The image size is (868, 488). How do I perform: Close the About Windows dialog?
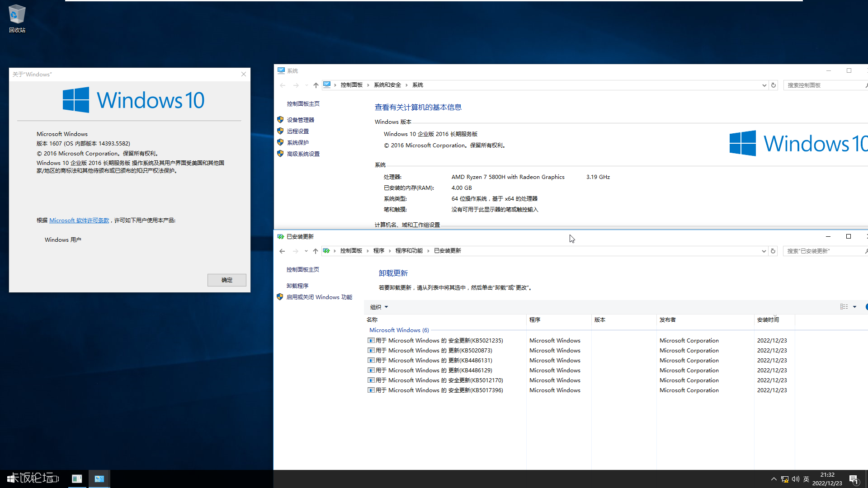244,74
